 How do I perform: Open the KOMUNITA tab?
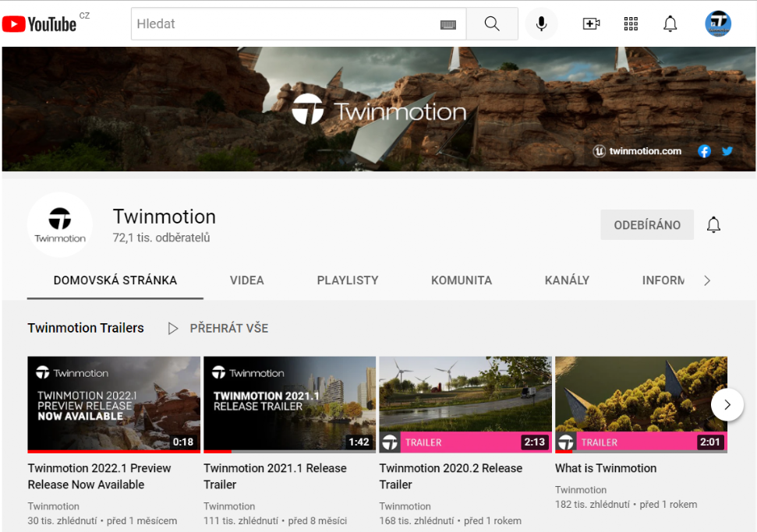click(x=462, y=280)
